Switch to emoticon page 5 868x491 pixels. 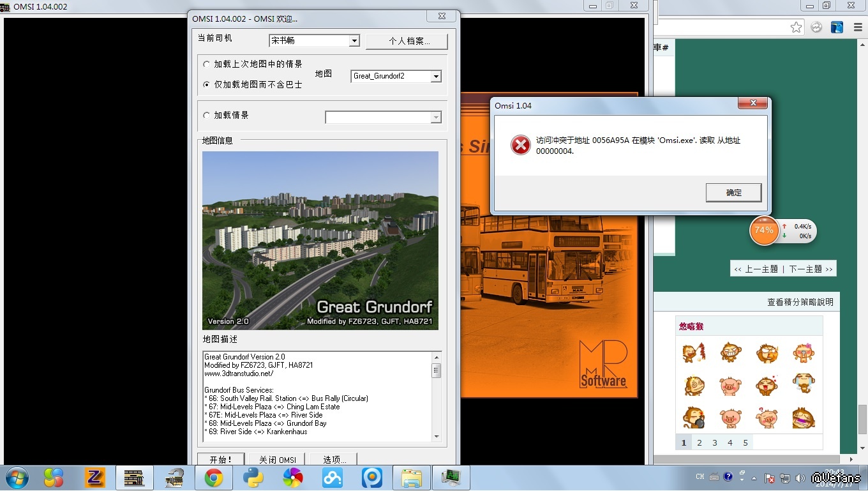pyautogui.click(x=745, y=442)
